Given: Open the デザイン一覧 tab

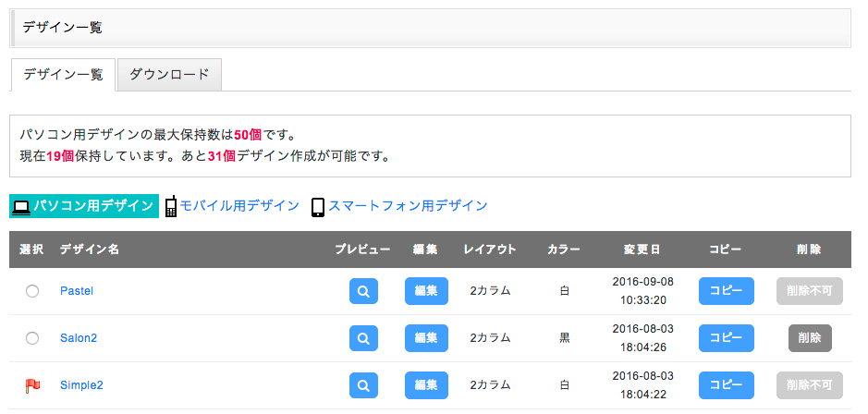Looking at the screenshot, I should (x=63, y=75).
